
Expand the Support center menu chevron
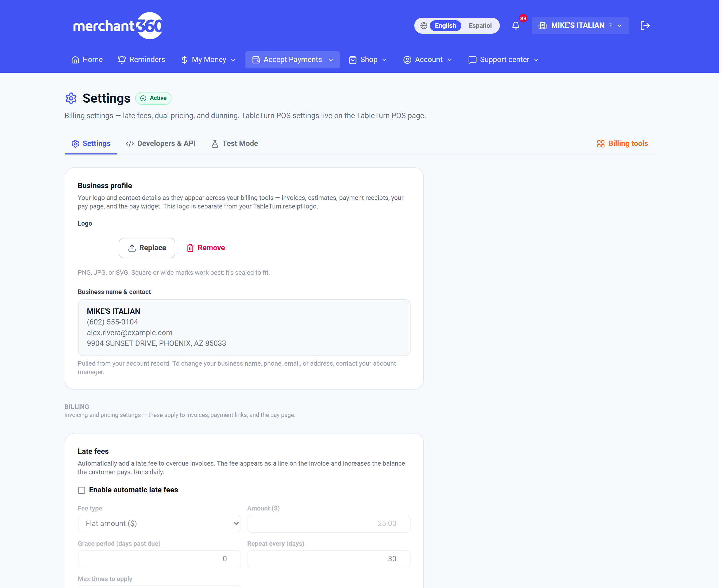click(x=536, y=60)
